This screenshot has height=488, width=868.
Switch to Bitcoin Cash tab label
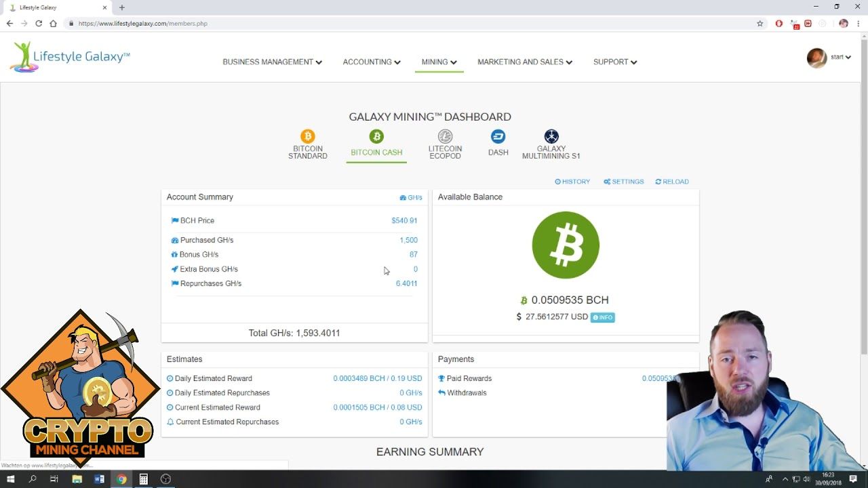coord(376,152)
